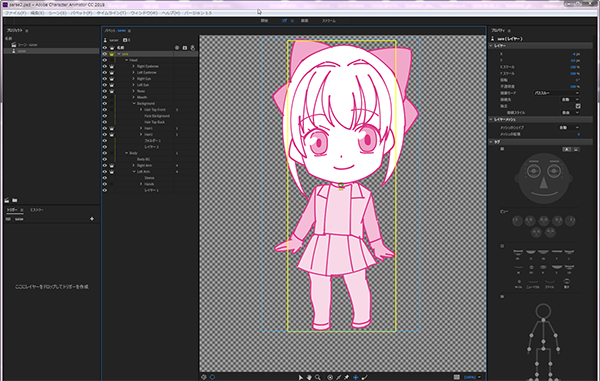Select the Body BG layer row
600x381 pixels.
click(x=150, y=159)
